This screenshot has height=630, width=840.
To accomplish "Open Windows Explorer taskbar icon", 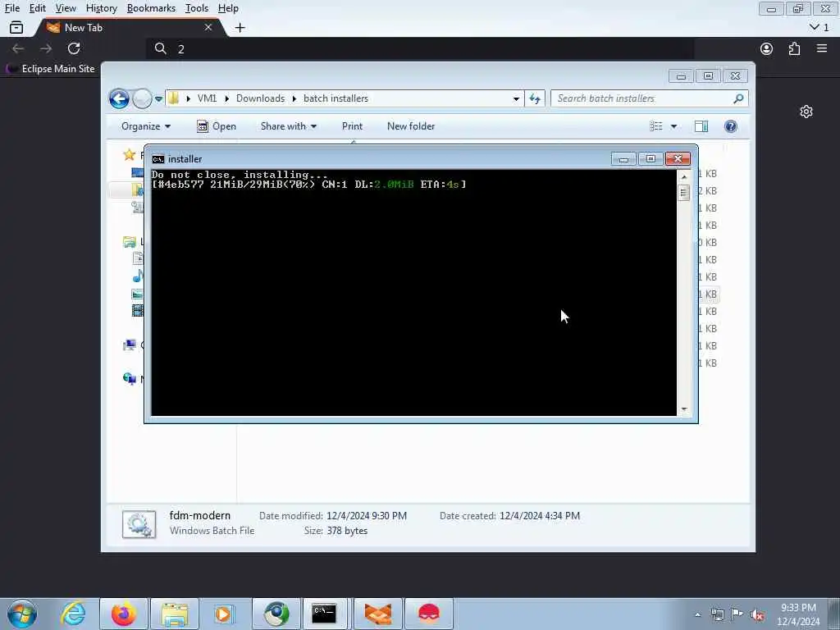I will click(x=175, y=614).
